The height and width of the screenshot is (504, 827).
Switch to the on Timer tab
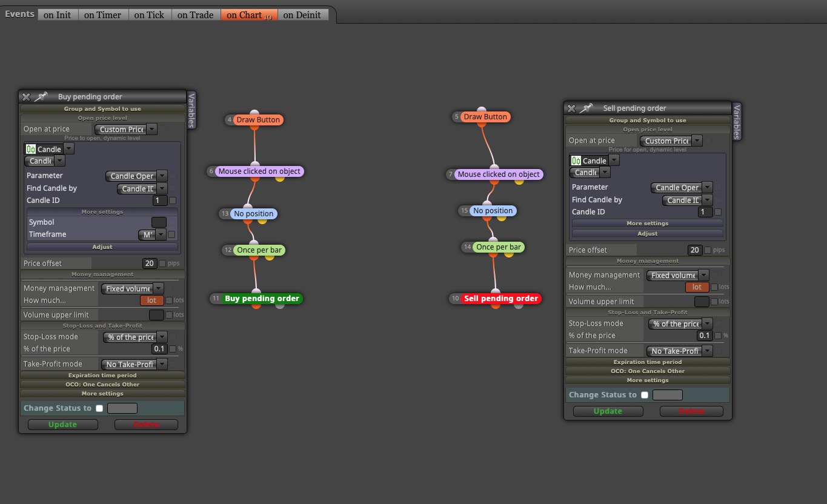coord(103,15)
